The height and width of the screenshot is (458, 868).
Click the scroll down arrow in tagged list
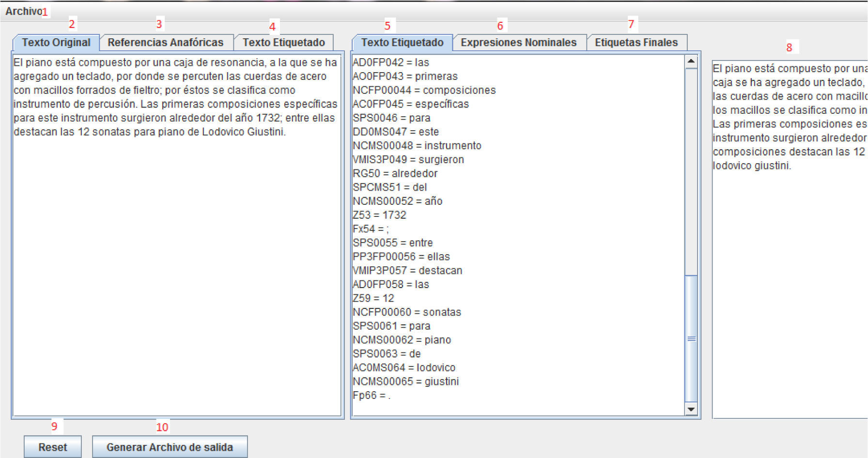click(691, 410)
